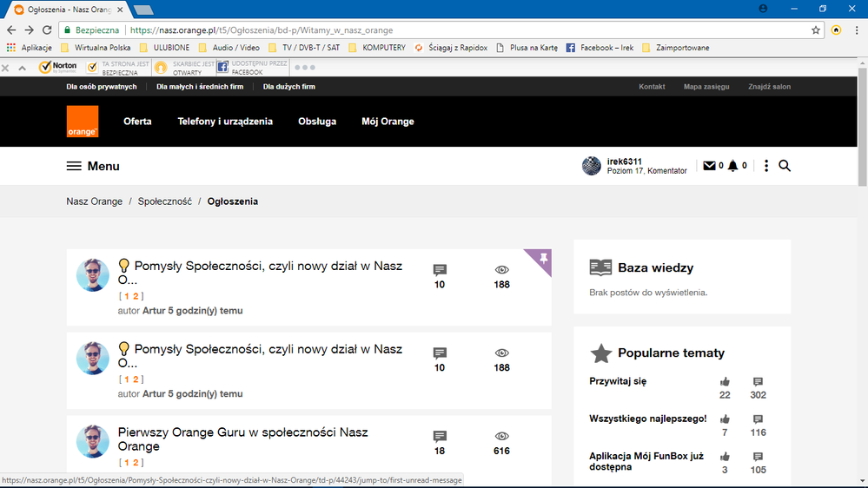
Task: Open the search magnifier icon
Action: point(785,166)
